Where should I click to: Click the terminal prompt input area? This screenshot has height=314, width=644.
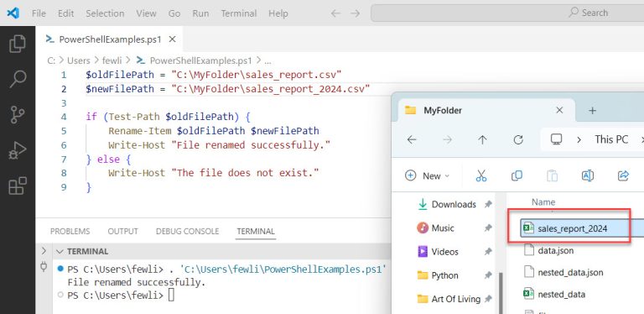coord(171,295)
